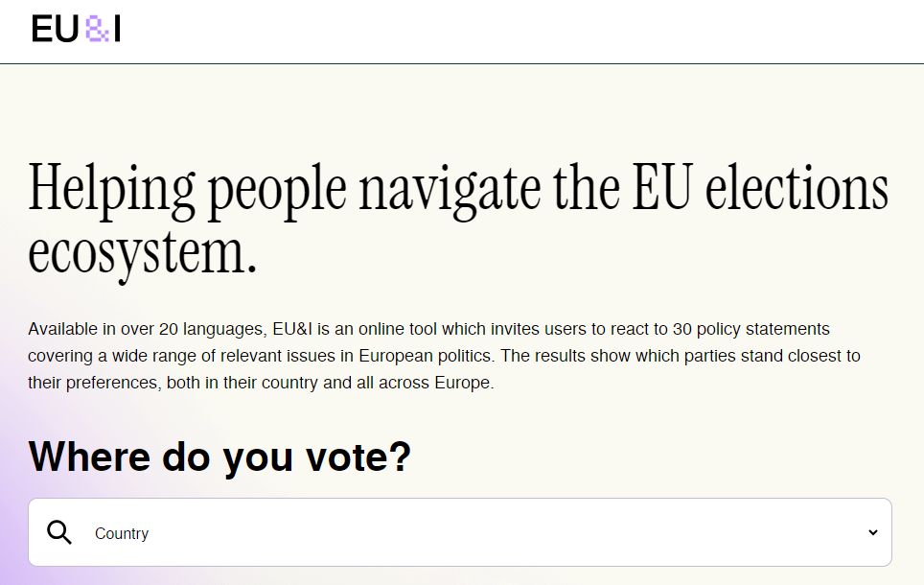
Task: Expand the Country dropdown chevron arrow
Action: [872, 532]
